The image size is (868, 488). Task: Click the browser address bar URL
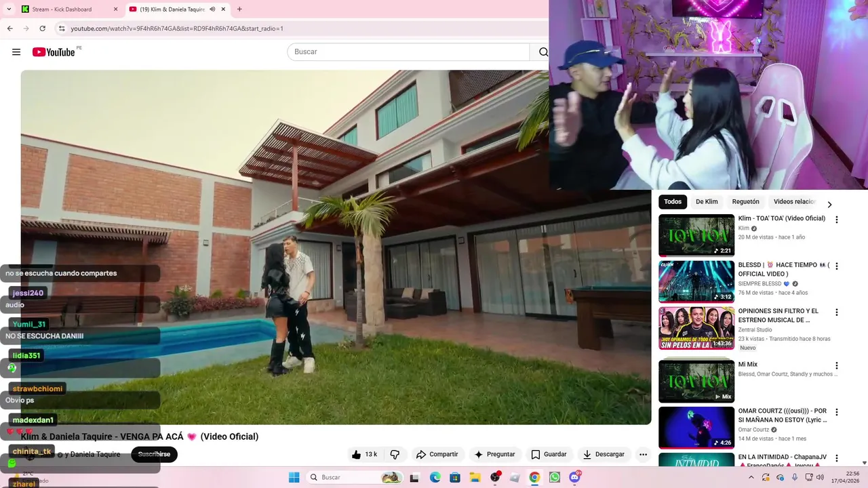click(x=177, y=28)
